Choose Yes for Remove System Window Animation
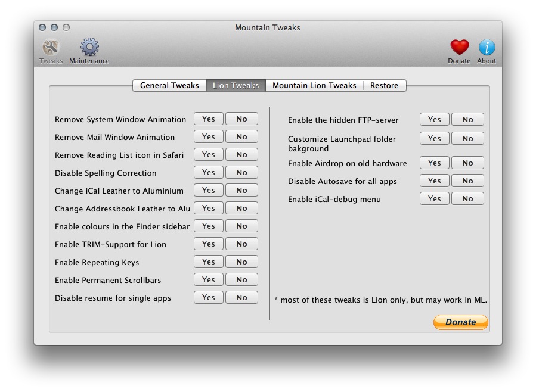 209,119
